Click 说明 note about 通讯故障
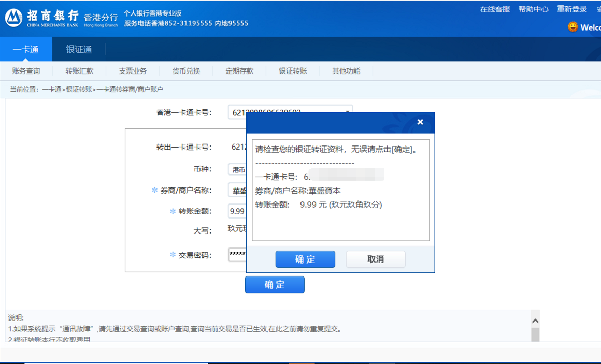The width and height of the screenshot is (601, 364). tap(175, 329)
